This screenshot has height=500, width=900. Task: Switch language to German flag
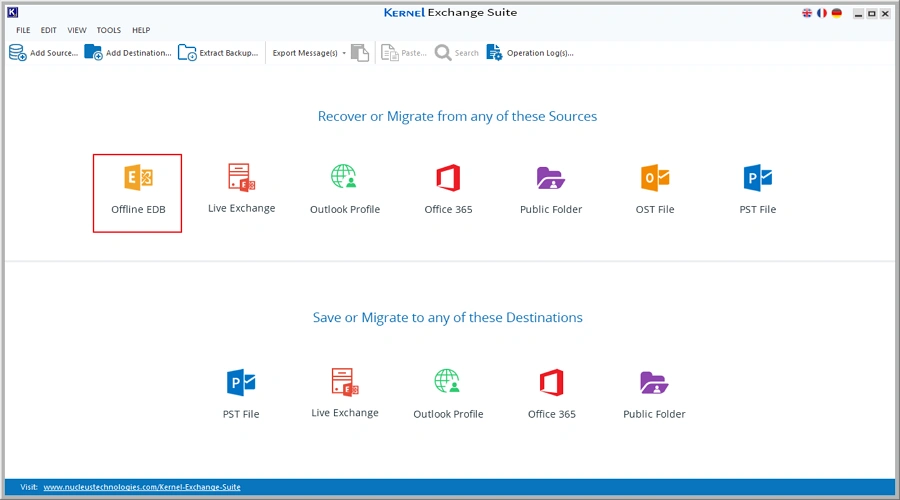(x=837, y=13)
